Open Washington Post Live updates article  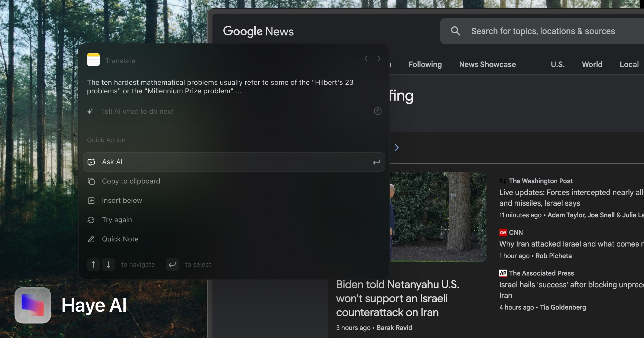(571, 198)
